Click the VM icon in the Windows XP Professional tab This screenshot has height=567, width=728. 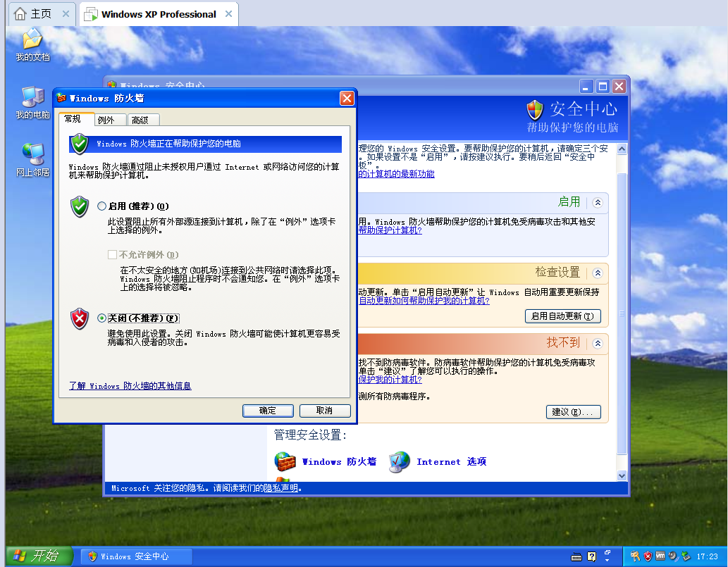point(90,14)
